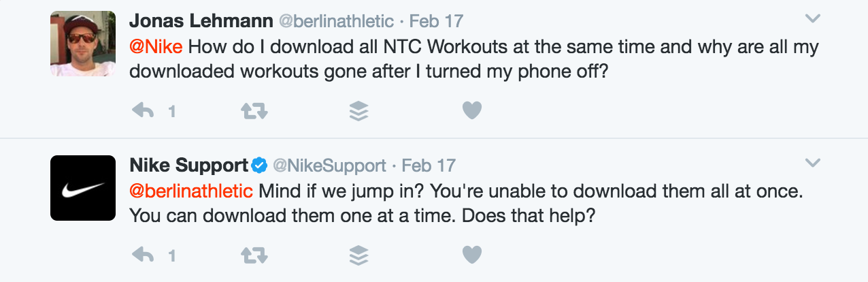Expand options chevron on Jonas's tweet
This screenshot has width=868, height=282.
point(812,18)
